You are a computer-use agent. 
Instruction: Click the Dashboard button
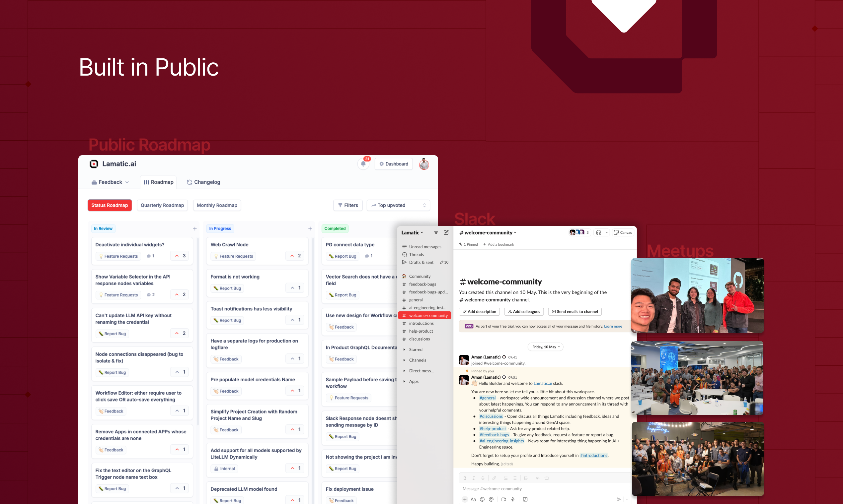(x=393, y=164)
